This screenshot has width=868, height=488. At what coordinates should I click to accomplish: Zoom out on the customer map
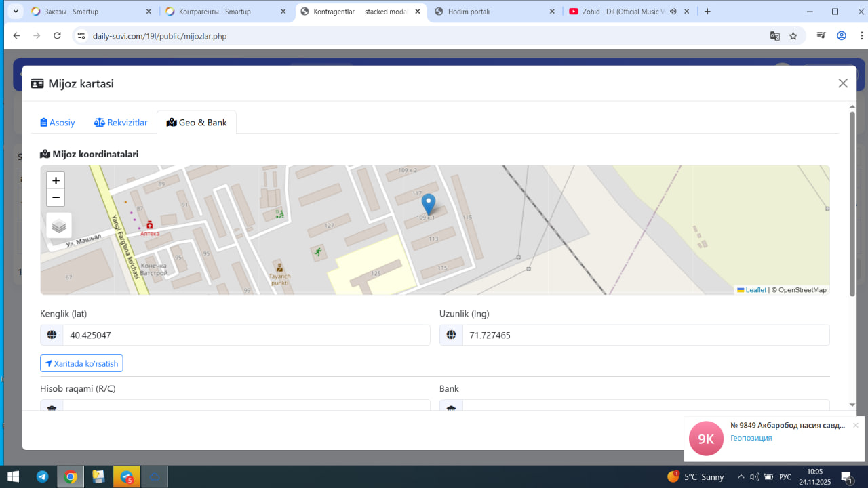(56, 197)
